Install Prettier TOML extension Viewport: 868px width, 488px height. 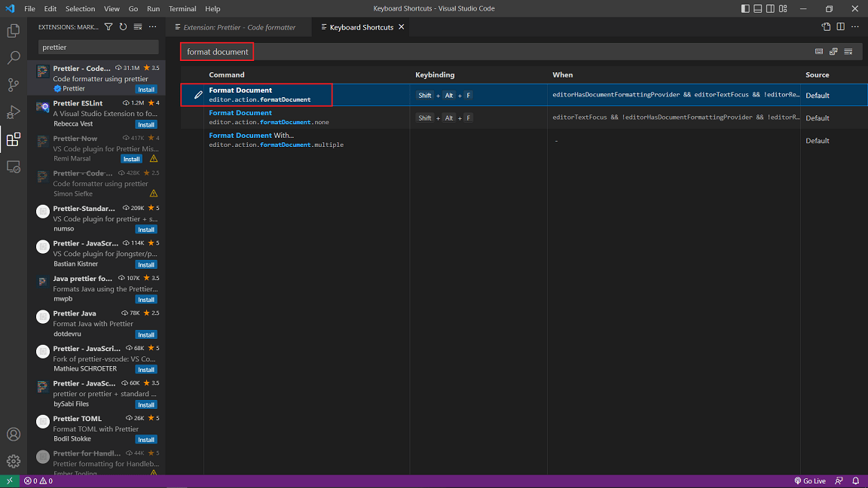tap(146, 440)
